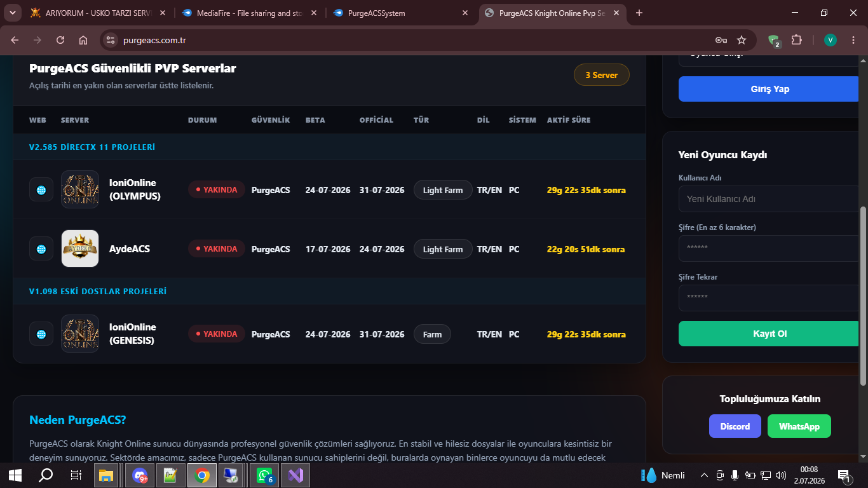Join via the Discord button

pos(735,426)
